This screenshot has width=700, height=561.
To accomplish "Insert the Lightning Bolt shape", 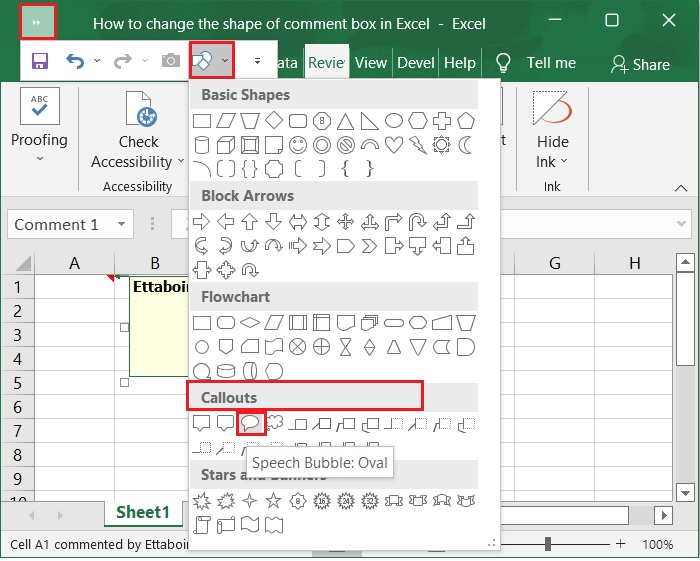I will pyautogui.click(x=418, y=145).
